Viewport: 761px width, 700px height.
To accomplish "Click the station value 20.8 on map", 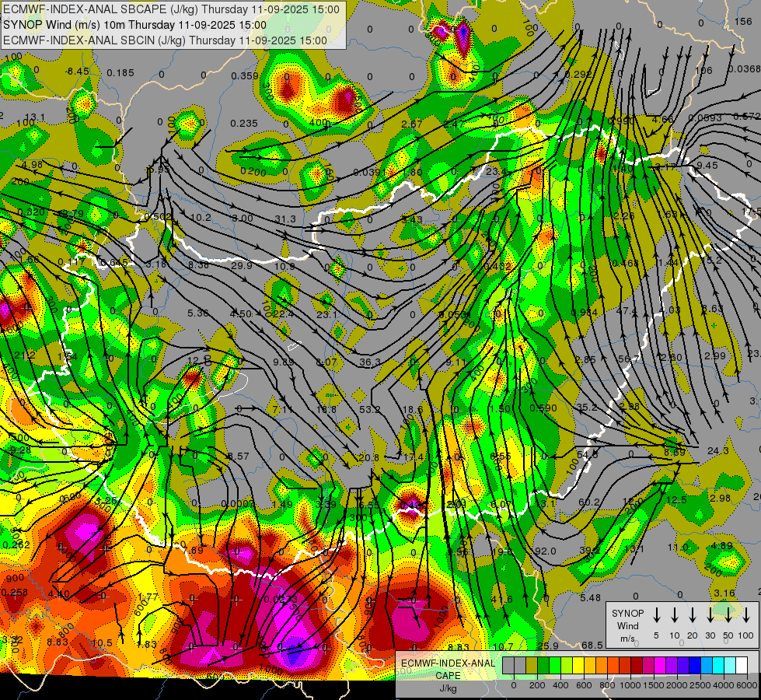I will [x=369, y=457].
